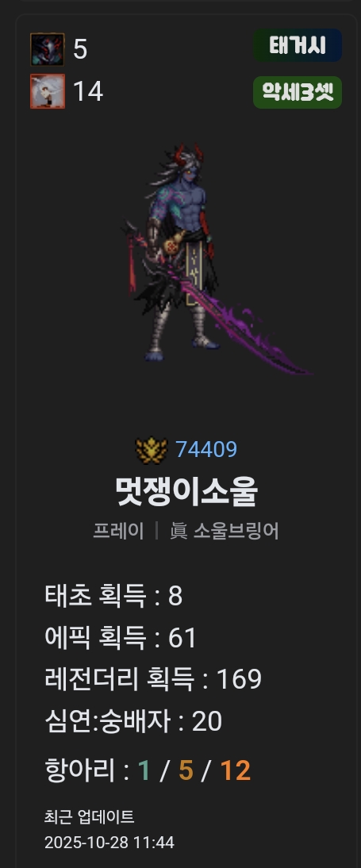The image size is (361, 868).
Task: Click the 최근 업데이트 label
Action: coord(89,816)
